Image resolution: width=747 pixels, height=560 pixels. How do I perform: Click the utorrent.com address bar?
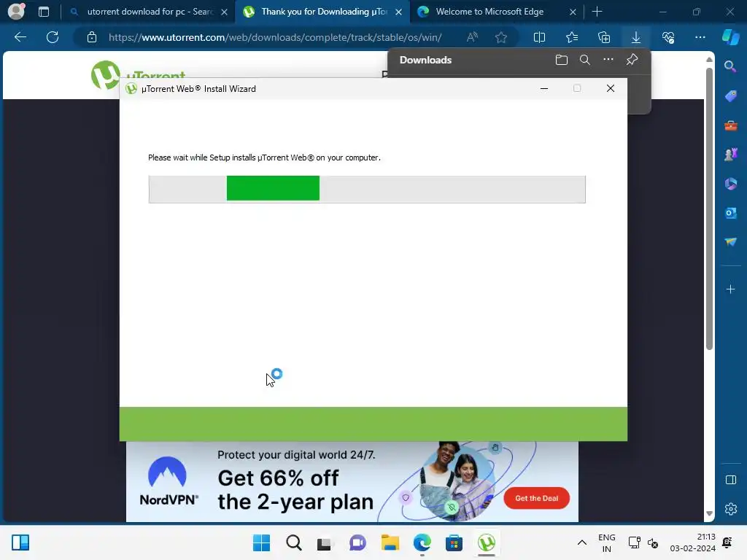coord(275,37)
